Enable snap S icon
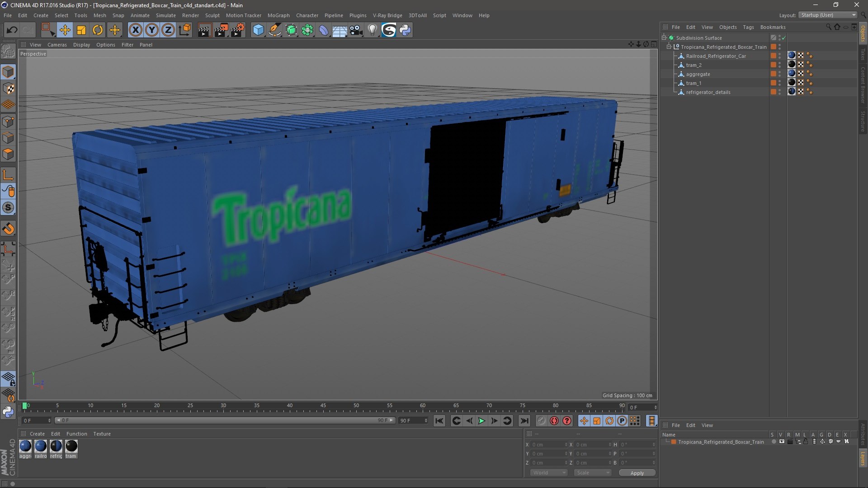 (8, 208)
